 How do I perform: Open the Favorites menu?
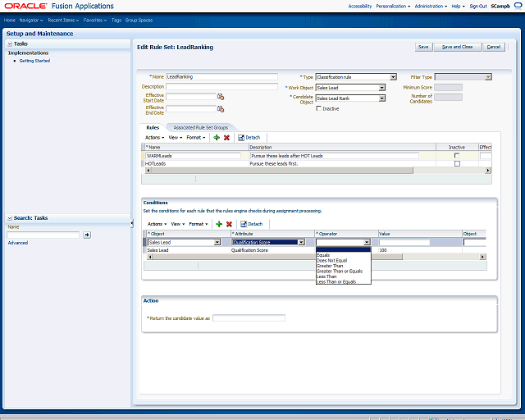[95, 21]
